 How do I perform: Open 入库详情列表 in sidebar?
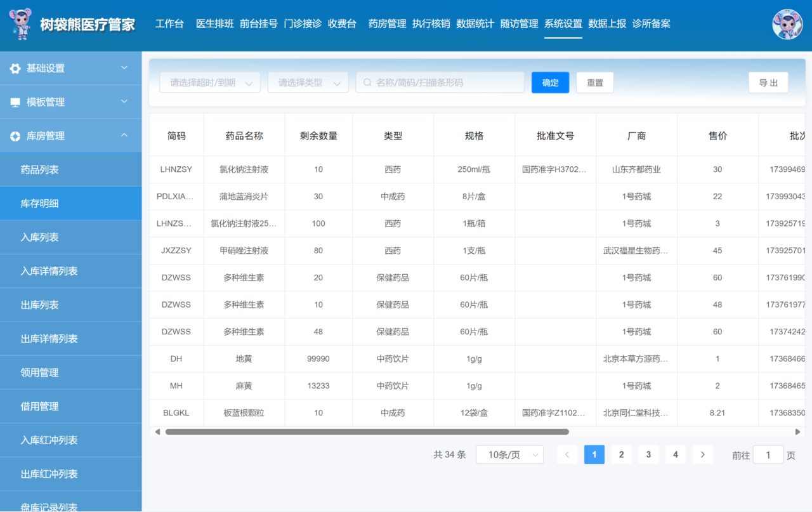[71, 271]
